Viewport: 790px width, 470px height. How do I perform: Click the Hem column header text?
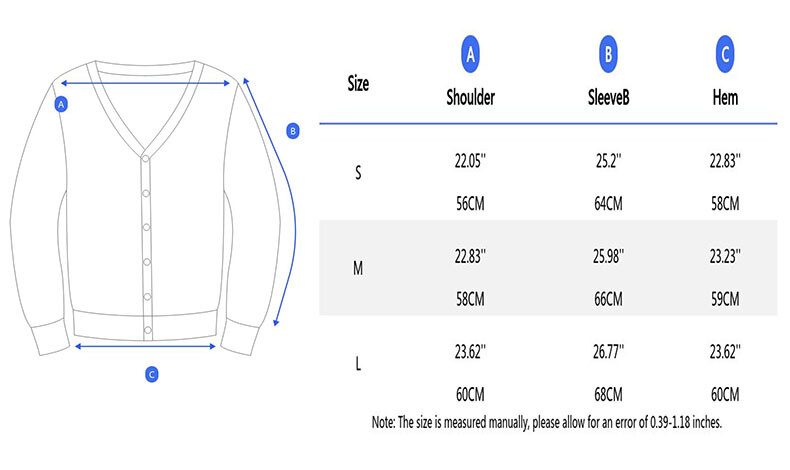pyautogui.click(x=725, y=98)
